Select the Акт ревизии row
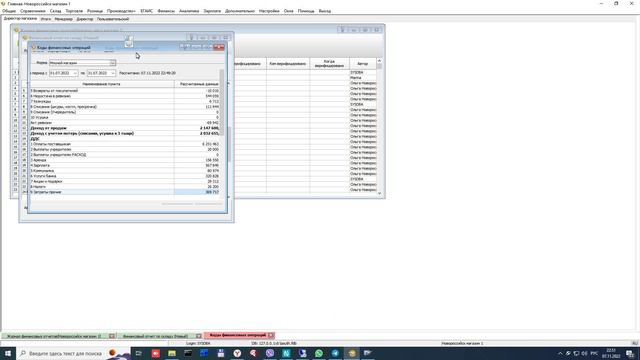The width and height of the screenshot is (640, 360). [124, 123]
